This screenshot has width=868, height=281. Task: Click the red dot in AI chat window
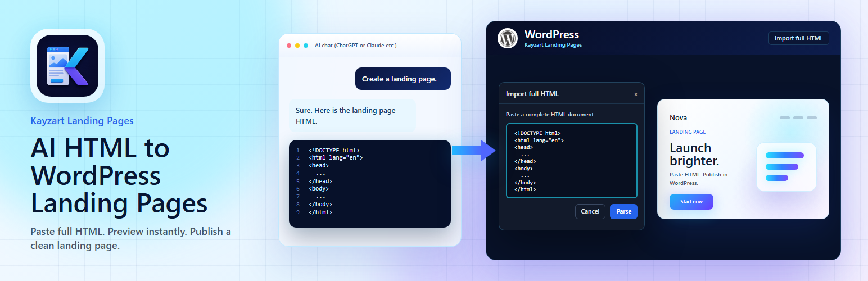[289, 46]
